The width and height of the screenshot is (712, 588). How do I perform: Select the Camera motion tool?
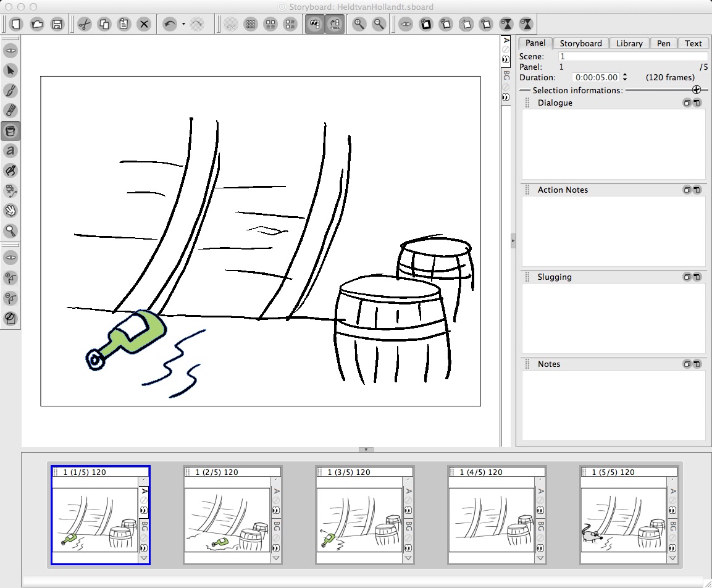[11, 191]
